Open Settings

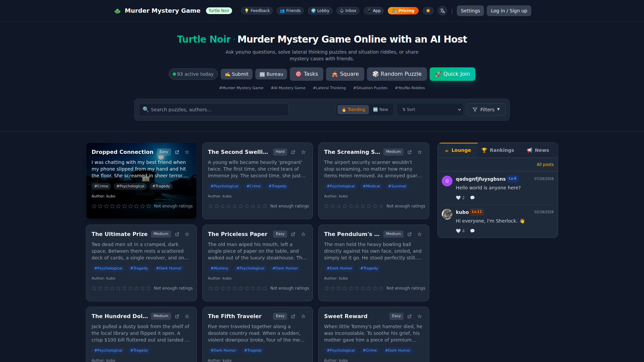pyautogui.click(x=470, y=11)
